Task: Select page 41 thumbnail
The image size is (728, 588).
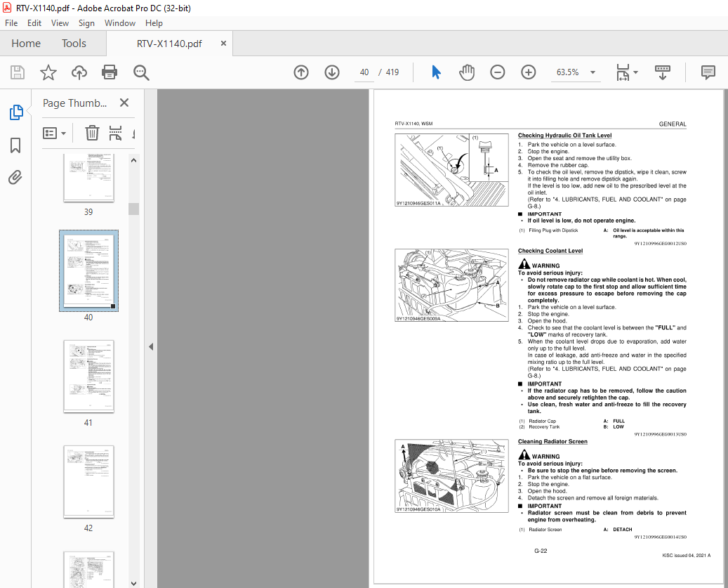Action: pyautogui.click(x=88, y=377)
